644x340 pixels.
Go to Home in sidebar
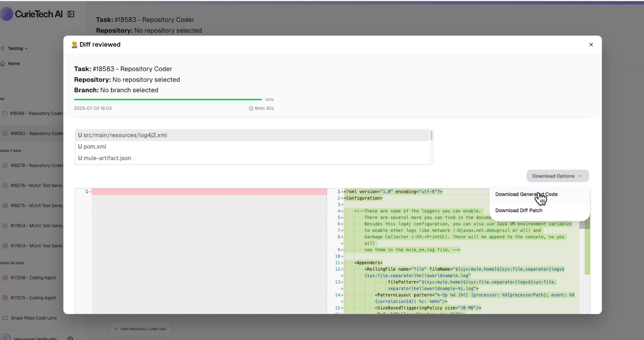[14, 64]
